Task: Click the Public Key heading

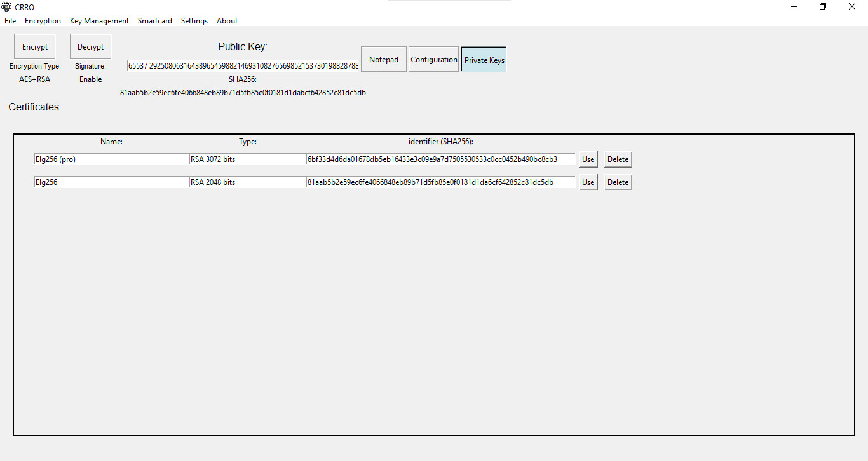Action: [243, 46]
